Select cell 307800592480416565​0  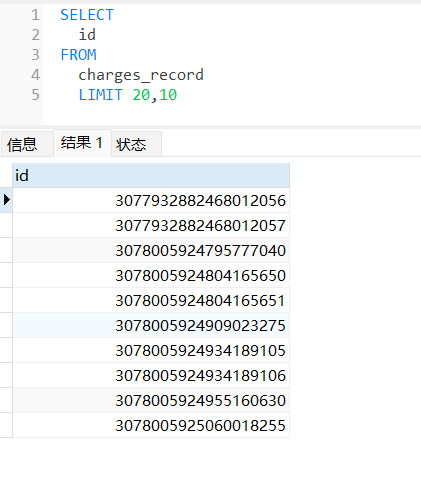pos(151,275)
